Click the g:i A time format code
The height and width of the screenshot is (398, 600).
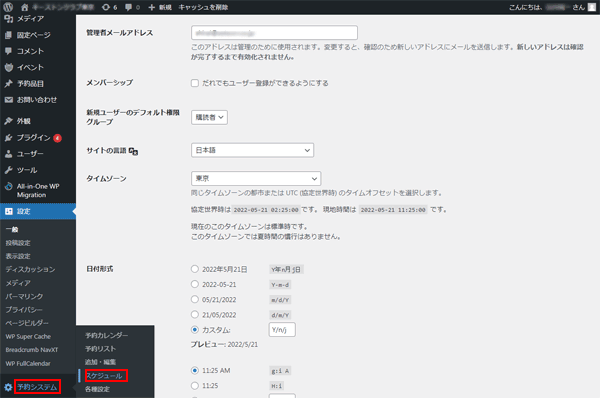pos(280,371)
